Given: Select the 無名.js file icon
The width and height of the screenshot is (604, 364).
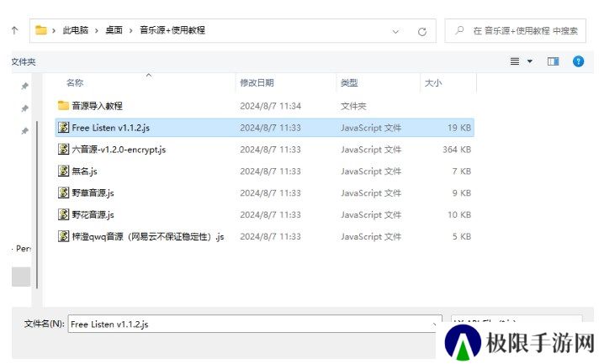Looking at the screenshot, I should (x=64, y=171).
